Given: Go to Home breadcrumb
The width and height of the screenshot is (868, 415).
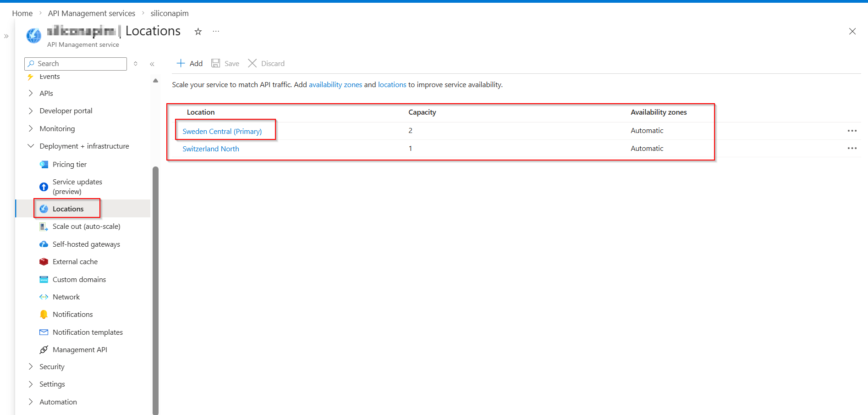Looking at the screenshot, I should pyautogui.click(x=22, y=13).
